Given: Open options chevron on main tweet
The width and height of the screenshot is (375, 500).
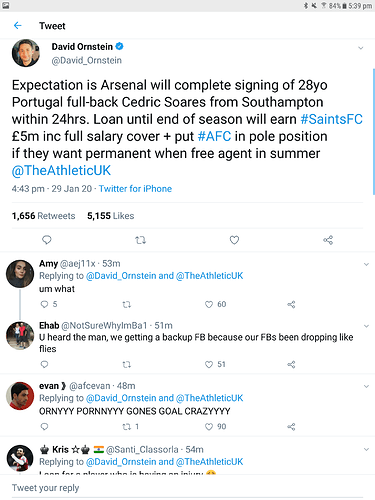Looking at the screenshot, I should pyautogui.click(x=361, y=48).
